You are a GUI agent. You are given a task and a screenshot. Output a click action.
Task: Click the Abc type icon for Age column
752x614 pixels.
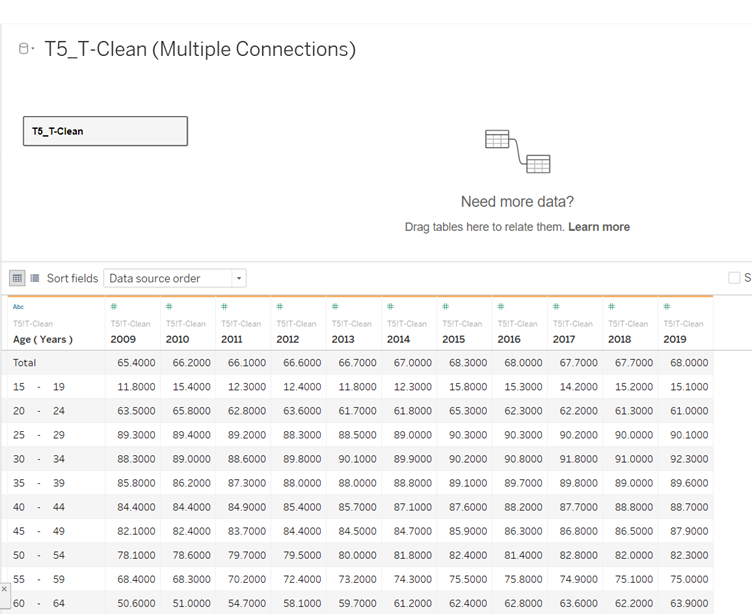click(x=18, y=307)
